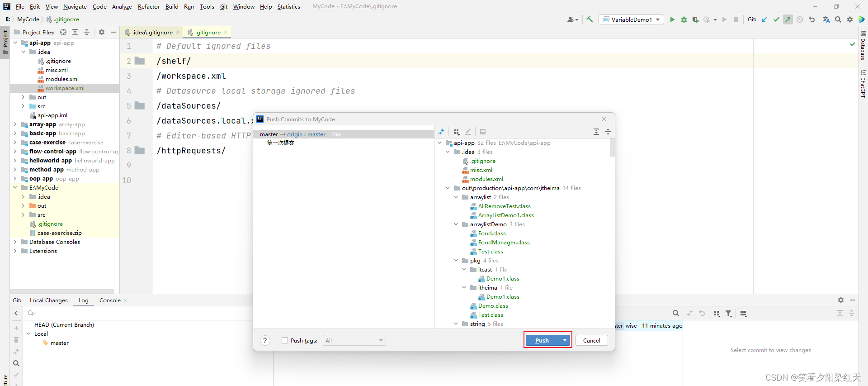Open VariableDemo1 run configuration dropdown
The image size is (868, 386).
658,19
